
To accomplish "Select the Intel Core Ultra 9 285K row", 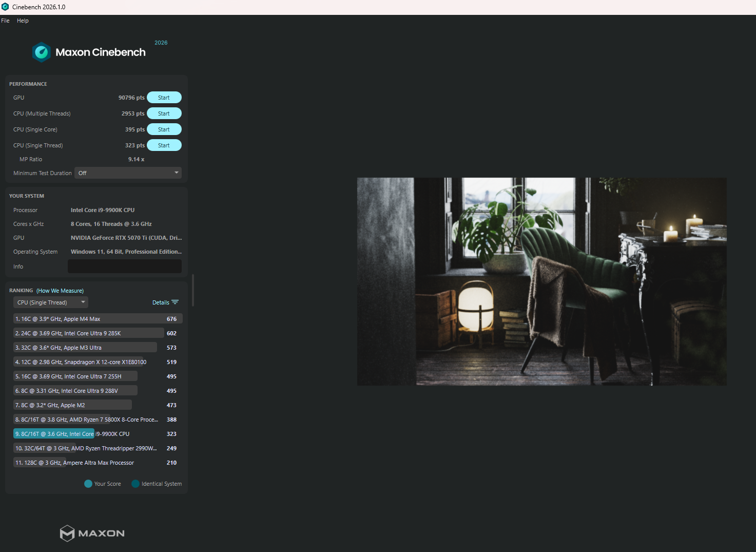I will tap(98, 333).
